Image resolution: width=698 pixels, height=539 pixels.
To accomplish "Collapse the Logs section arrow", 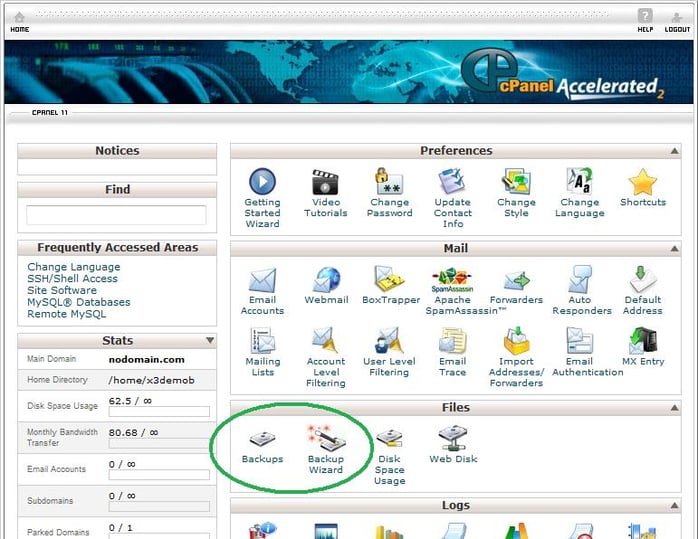I will 674,505.
